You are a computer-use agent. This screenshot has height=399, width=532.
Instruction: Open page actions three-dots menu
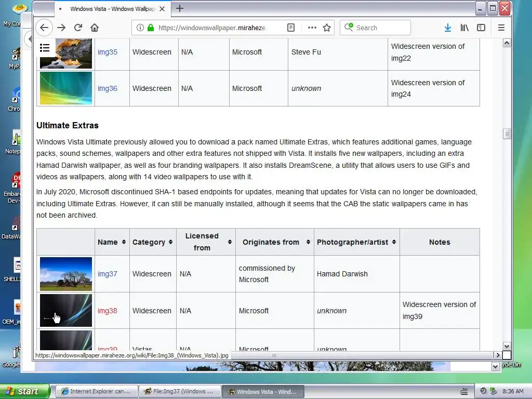tap(312, 28)
